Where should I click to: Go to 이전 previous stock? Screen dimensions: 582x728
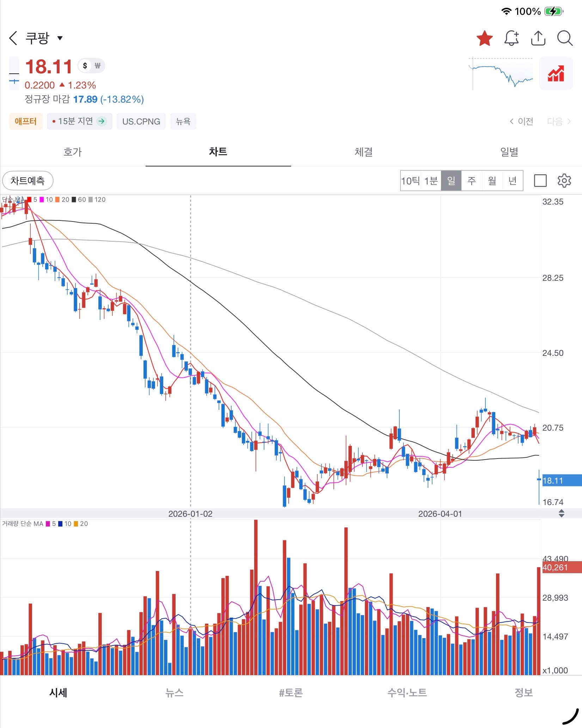click(521, 121)
